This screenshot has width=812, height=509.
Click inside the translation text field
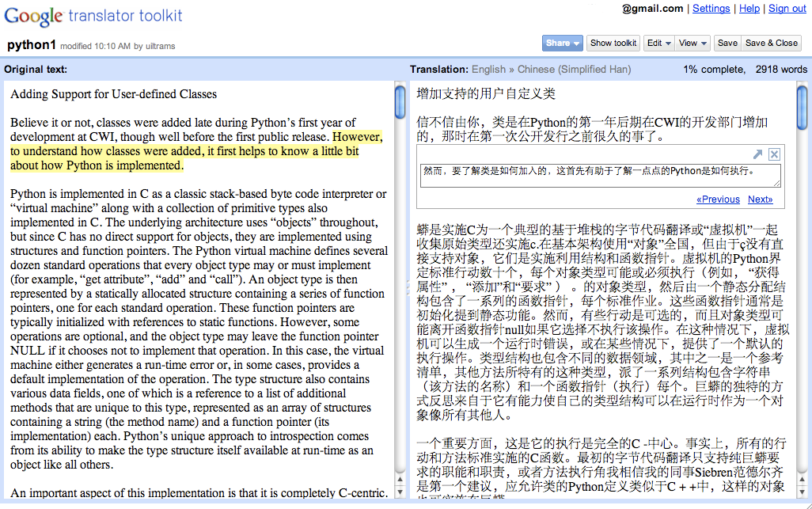point(600,176)
